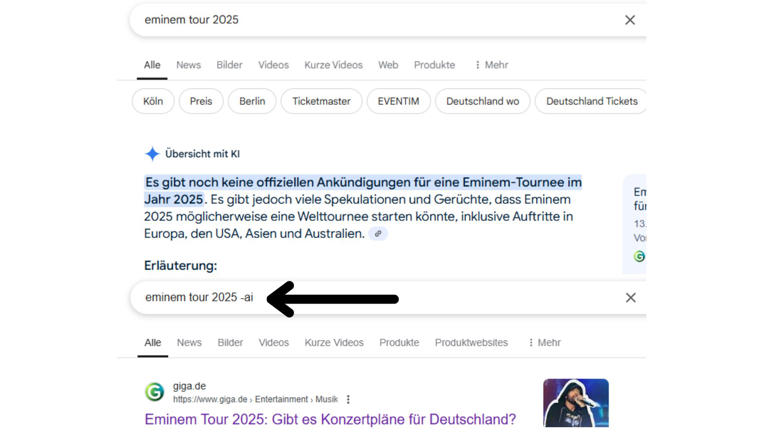The image size is (768, 432).
Task: Click the 'Übersicht mit KI' label
Action: [202, 154]
